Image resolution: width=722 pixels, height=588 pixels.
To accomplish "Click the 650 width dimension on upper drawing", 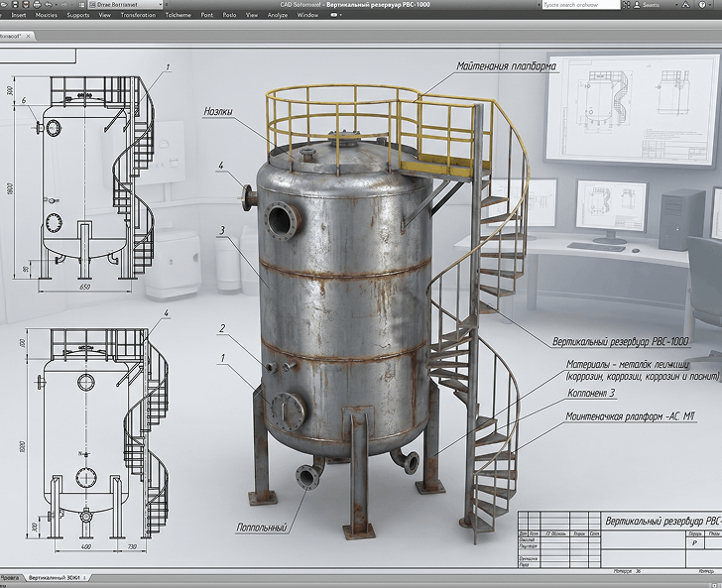I will [85, 287].
